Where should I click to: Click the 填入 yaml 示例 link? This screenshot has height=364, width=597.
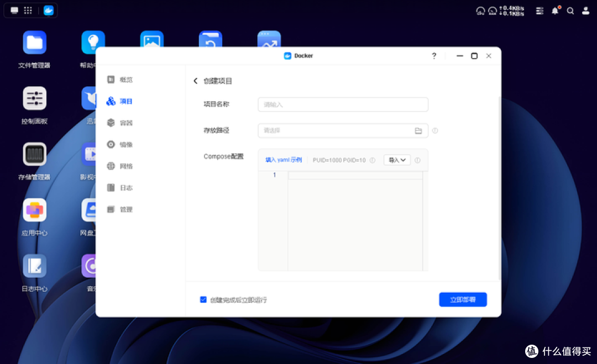(284, 160)
